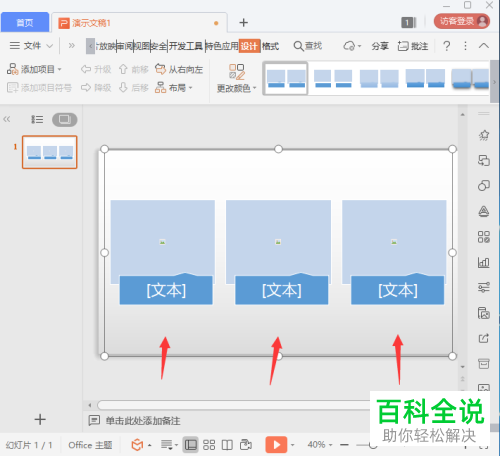Toggle normal view in status bar
Screen dimensions: 500x456
(191, 445)
